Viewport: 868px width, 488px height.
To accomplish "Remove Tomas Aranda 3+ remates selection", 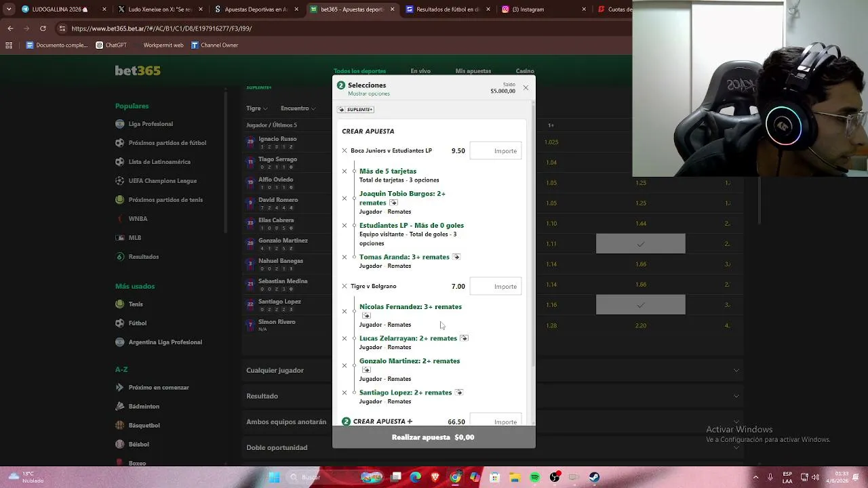I will (x=344, y=257).
